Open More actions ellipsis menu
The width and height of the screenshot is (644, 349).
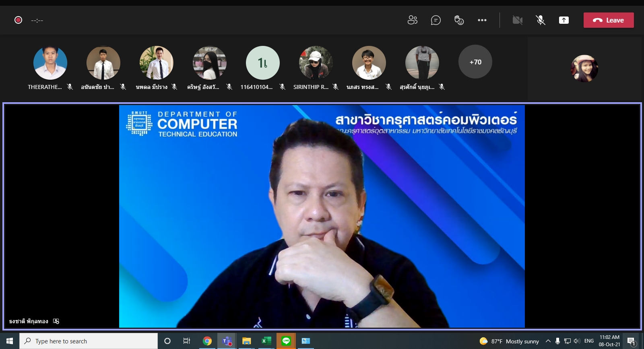click(482, 20)
